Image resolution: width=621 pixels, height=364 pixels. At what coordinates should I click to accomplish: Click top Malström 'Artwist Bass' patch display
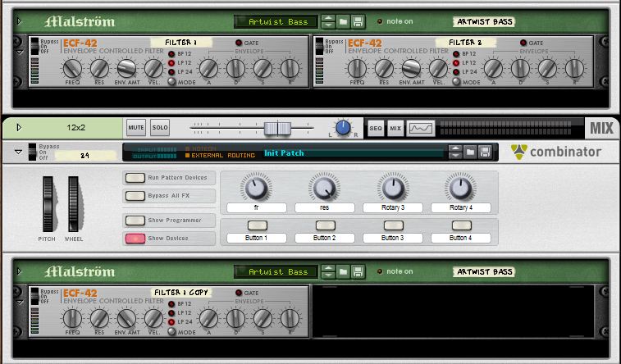click(276, 22)
